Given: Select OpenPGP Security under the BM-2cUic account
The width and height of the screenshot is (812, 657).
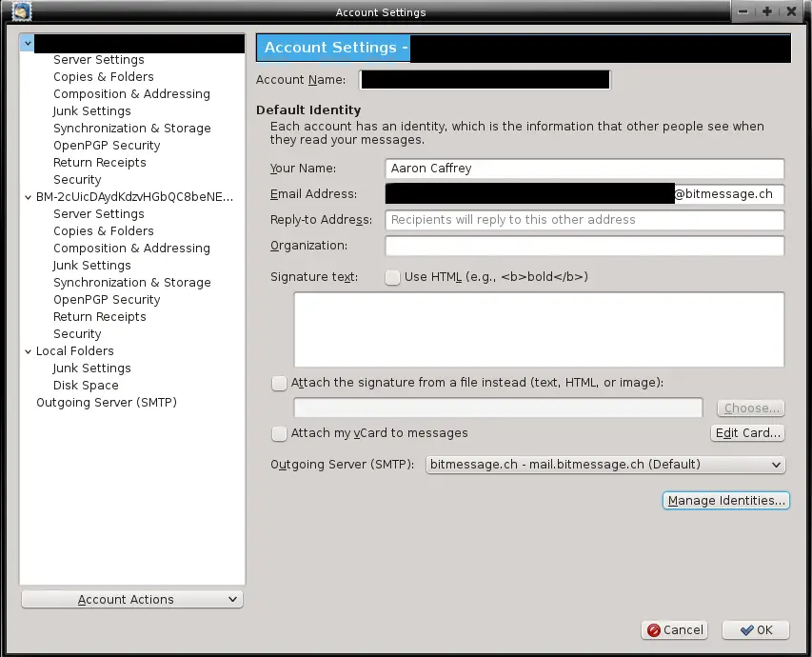Looking at the screenshot, I should [107, 300].
